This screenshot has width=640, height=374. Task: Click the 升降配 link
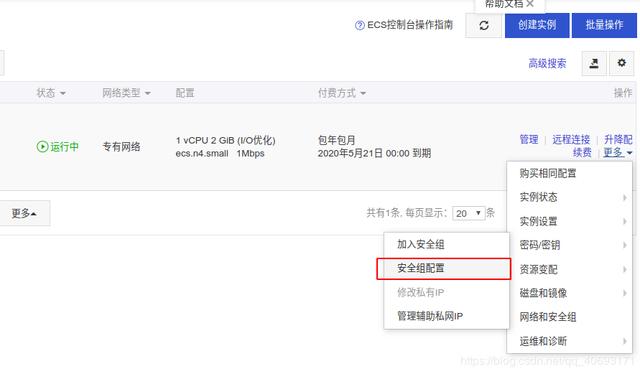618,140
